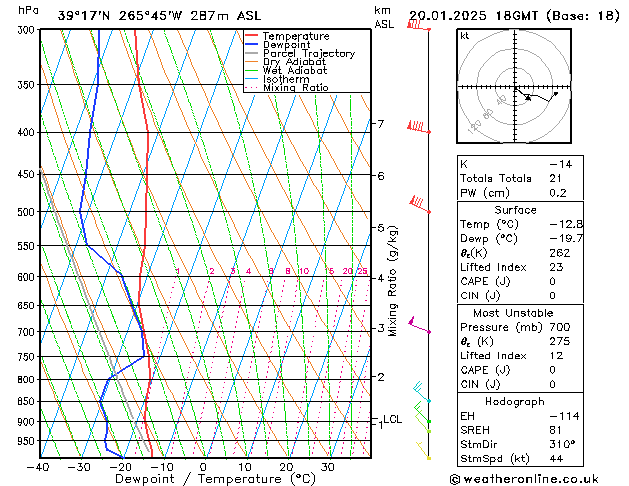Click the yellow wind barb near the surface
Screen dimensions: 629x486
[423, 451]
